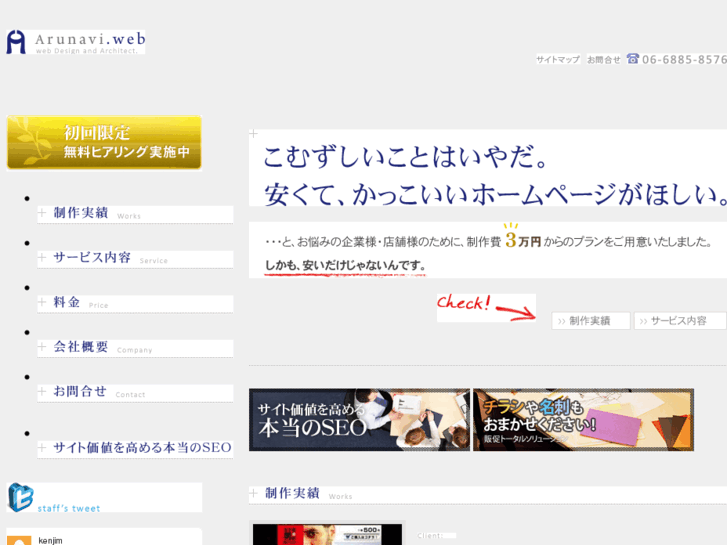Click the Twitter bird icon

(x=21, y=497)
